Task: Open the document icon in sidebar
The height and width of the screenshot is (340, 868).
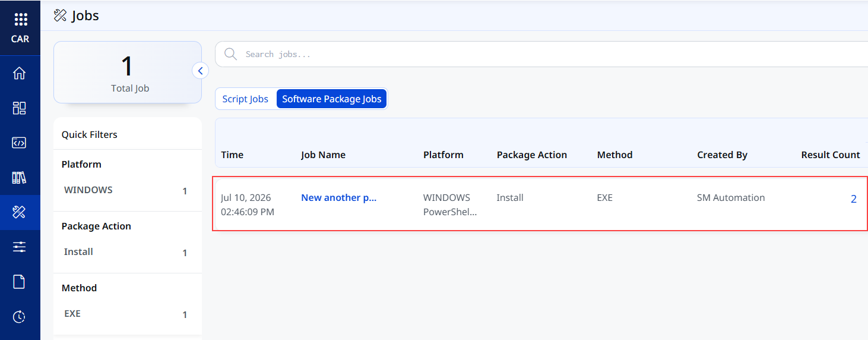Action: (x=20, y=282)
